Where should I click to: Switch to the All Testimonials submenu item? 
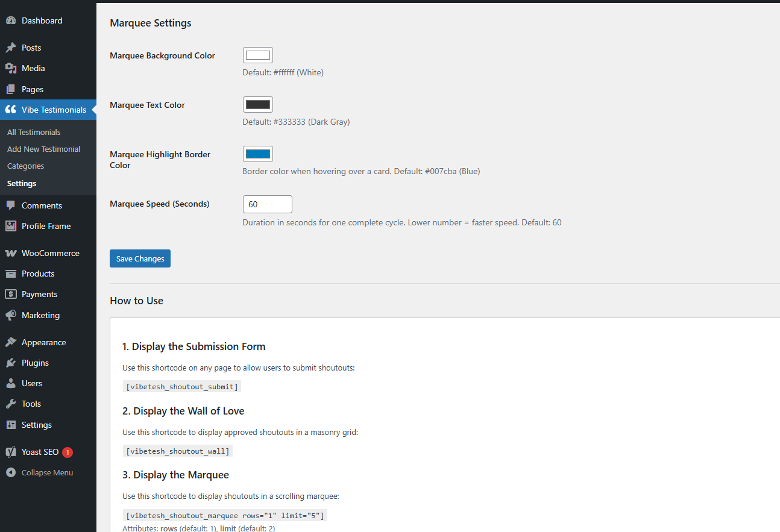(x=33, y=131)
